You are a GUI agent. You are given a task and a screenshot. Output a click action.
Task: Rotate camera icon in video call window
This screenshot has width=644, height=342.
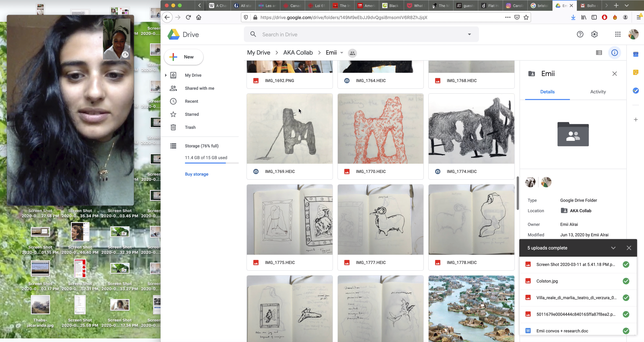125,54
